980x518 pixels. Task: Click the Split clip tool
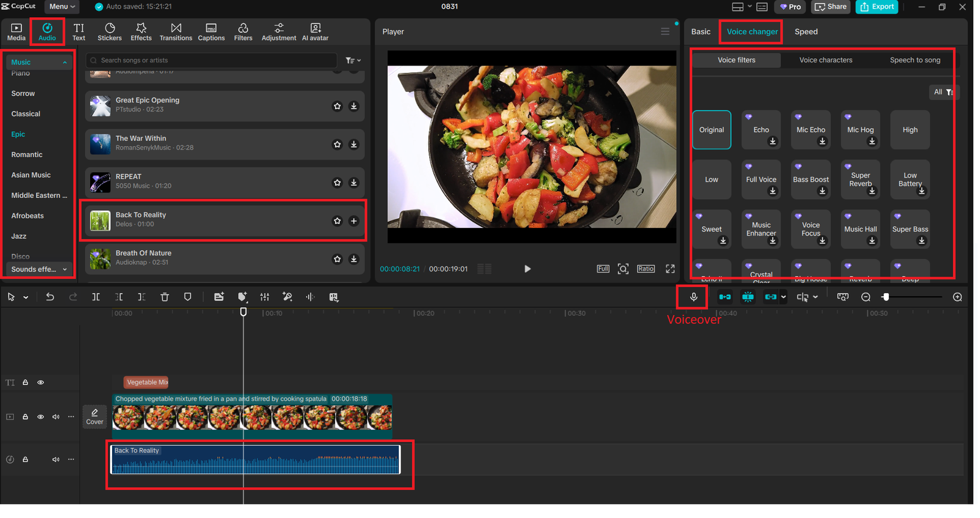coord(96,297)
